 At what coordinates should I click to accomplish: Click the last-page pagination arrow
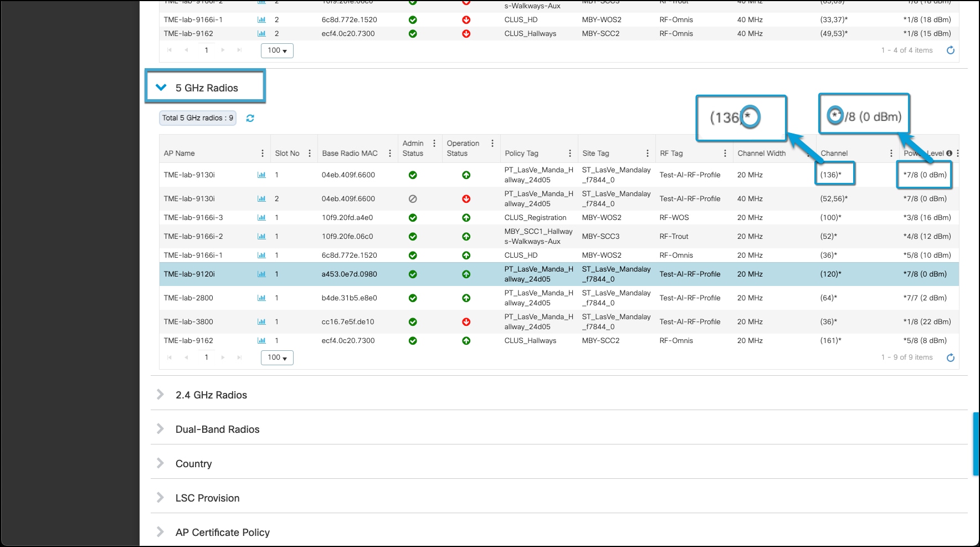coord(239,357)
